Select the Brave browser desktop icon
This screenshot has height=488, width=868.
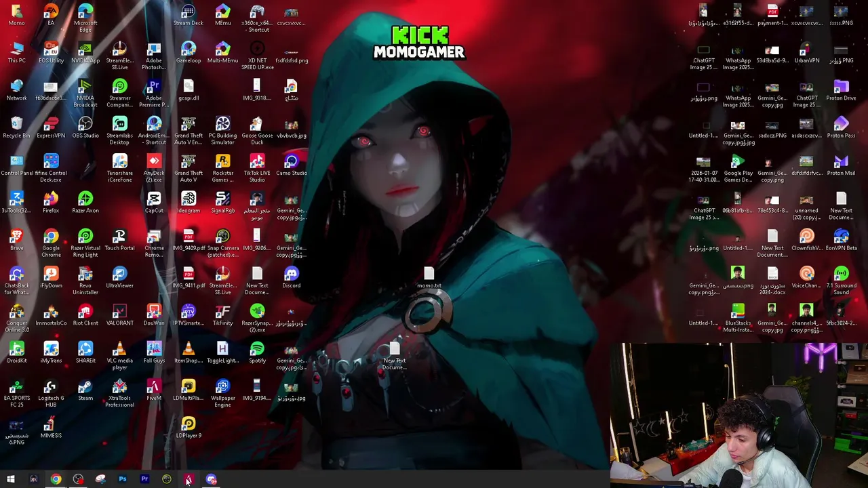click(x=17, y=239)
